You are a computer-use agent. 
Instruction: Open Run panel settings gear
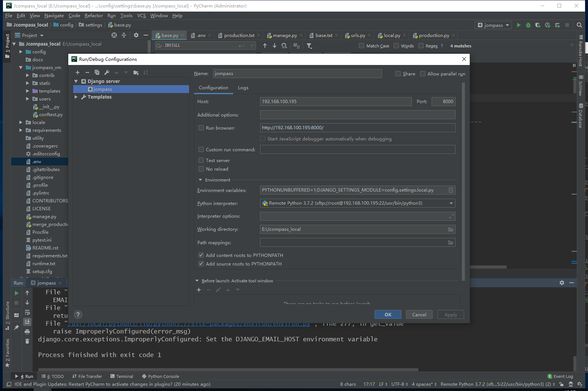(x=562, y=283)
